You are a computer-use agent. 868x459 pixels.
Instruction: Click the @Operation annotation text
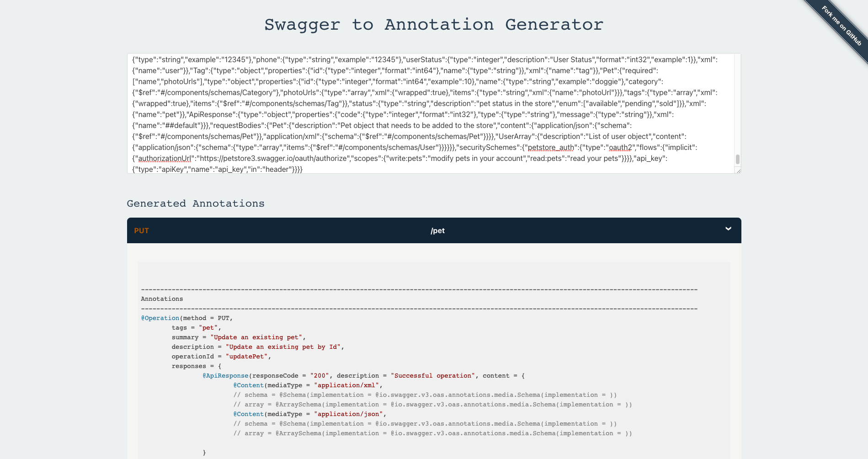[160, 318]
